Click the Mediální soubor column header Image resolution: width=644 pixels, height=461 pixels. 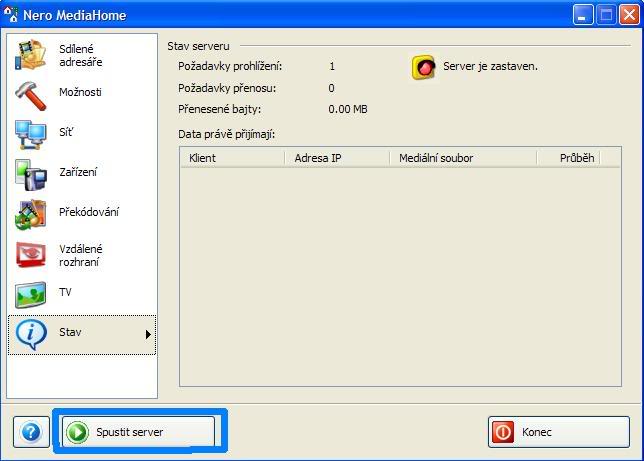(x=462, y=158)
